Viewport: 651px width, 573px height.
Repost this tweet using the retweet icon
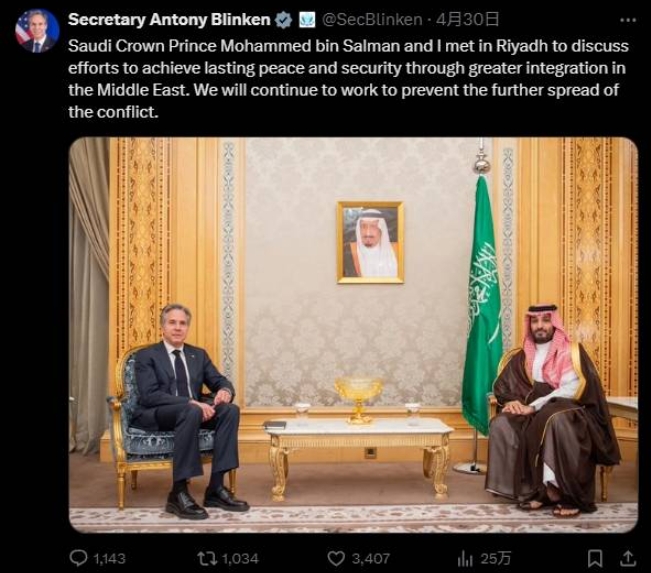[x=208, y=558]
